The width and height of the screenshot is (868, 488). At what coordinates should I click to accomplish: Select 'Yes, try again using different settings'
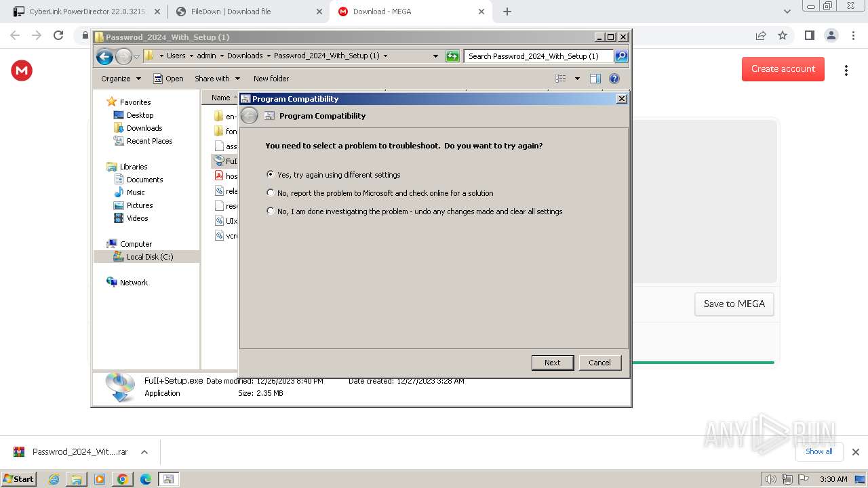pyautogui.click(x=271, y=175)
